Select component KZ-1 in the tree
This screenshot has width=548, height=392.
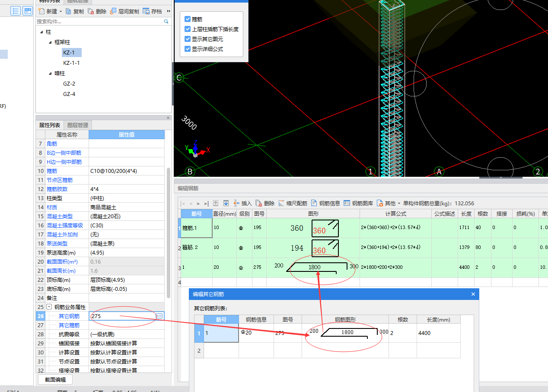point(69,53)
